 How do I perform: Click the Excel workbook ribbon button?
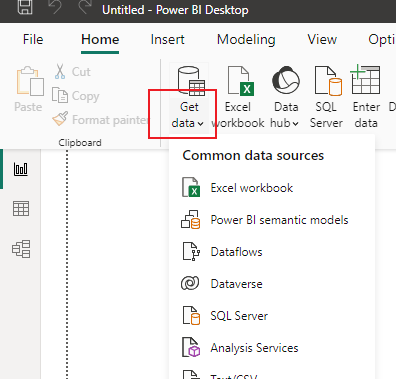click(x=238, y=98)
